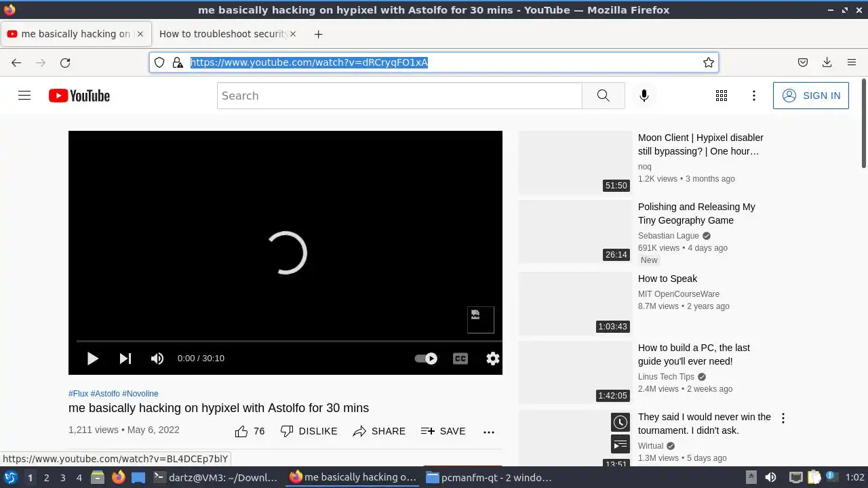Add Wirtual video to Watch later
Viewport: 868px width, 488px height.
pyautogui.click(x=620, y=423)
